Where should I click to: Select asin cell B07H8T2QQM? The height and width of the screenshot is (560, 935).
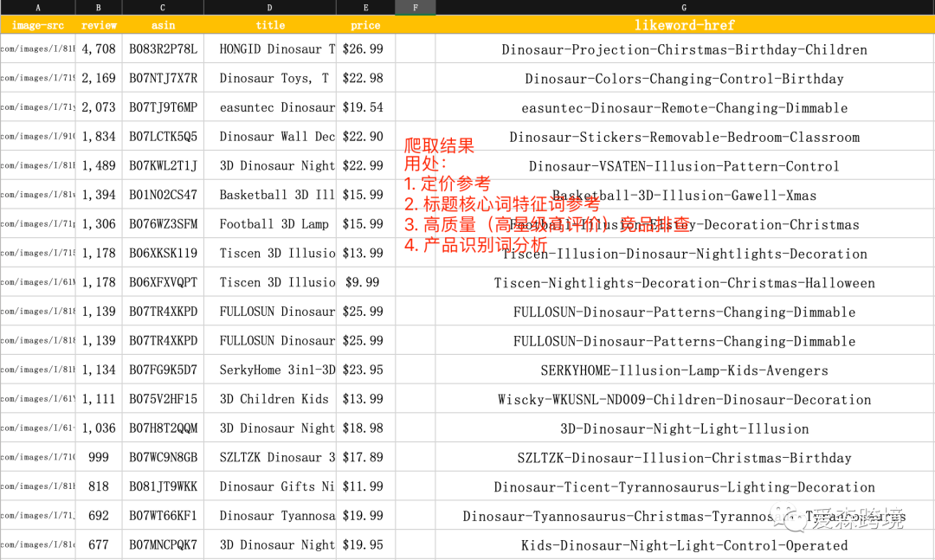point(163,428)
